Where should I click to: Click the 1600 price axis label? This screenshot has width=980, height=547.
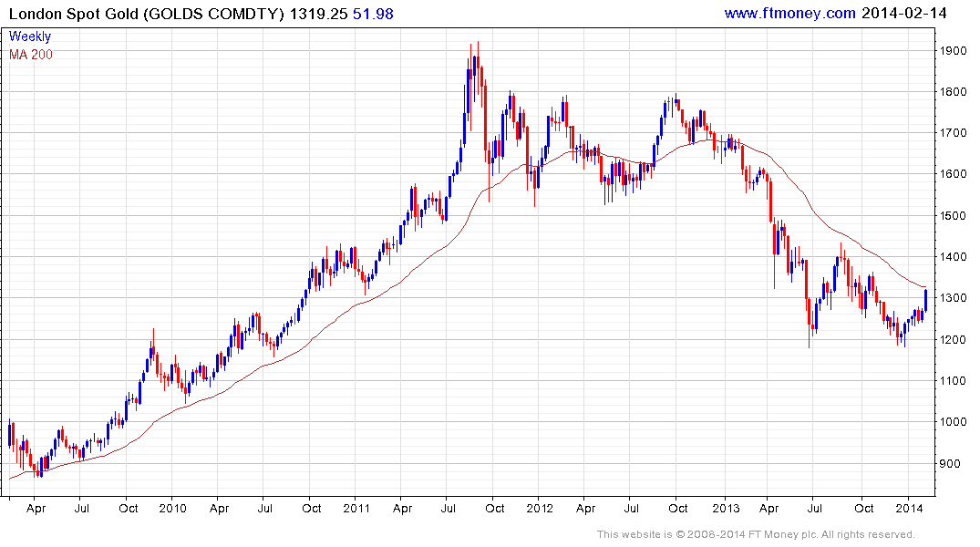coord(953,174)
